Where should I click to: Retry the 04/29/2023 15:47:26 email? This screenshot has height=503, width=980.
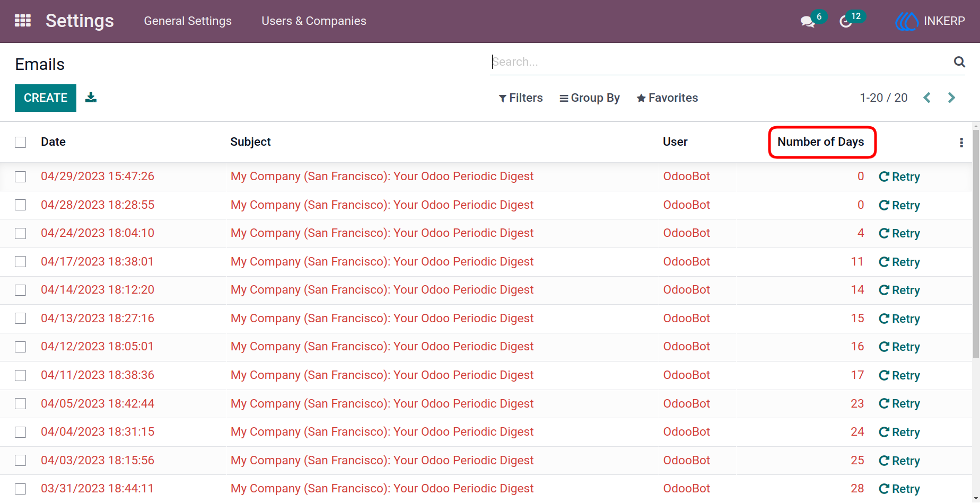(x=899, y=177)
